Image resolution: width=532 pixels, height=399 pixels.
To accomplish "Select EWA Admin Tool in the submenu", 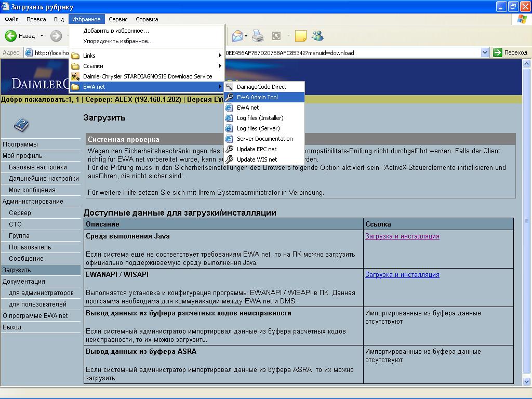I will tap(264, 97).
